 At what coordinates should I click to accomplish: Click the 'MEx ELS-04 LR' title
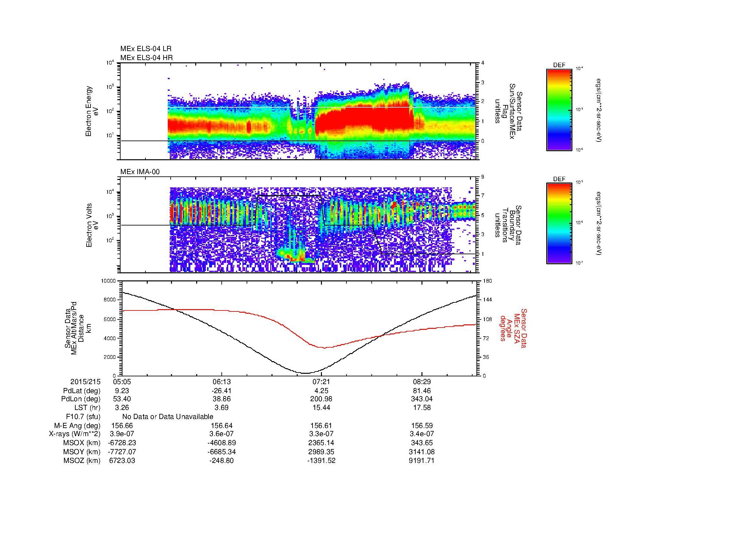[x=146, y=49]
